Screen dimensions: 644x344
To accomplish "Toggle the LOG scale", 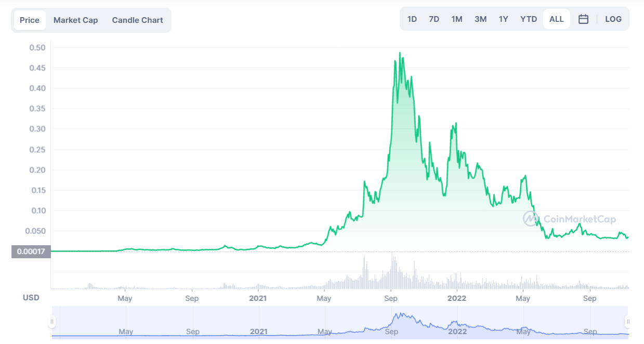I will tap(613, 19).
